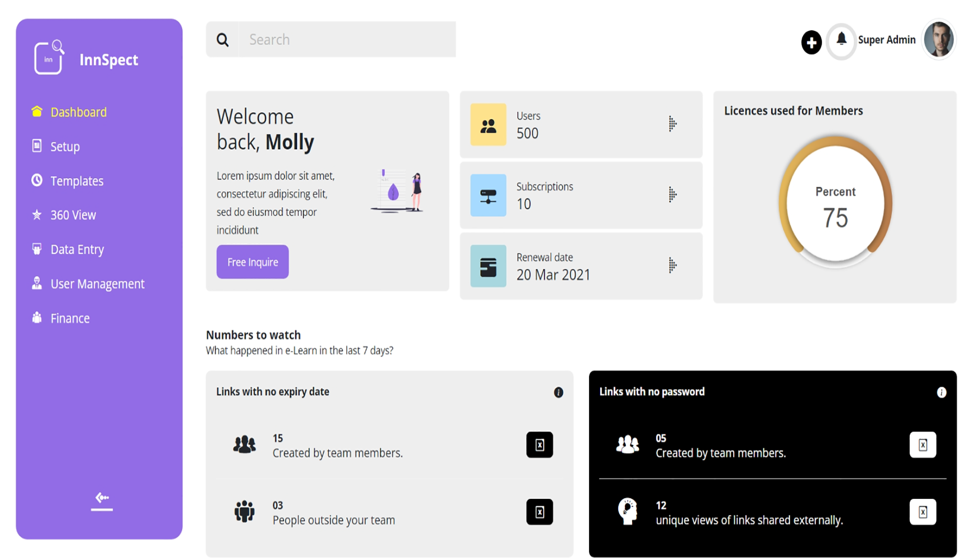Click the black plus add icon
The image size is (980, 558).
pyautogui.click(x=811, y=42)
